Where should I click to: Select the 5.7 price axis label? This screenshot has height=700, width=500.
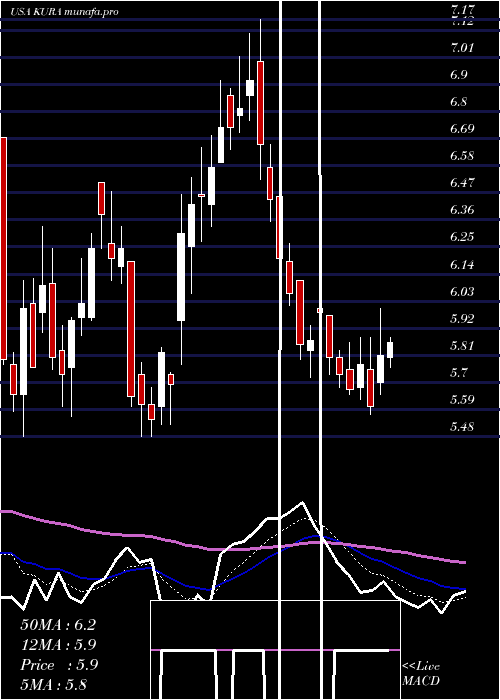pos(459,372)
